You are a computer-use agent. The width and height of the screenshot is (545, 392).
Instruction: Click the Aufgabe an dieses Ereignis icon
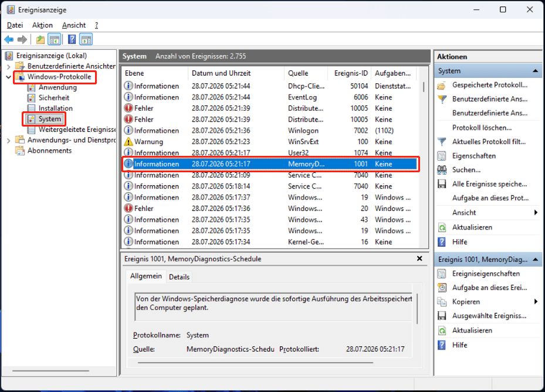[442, 288]
